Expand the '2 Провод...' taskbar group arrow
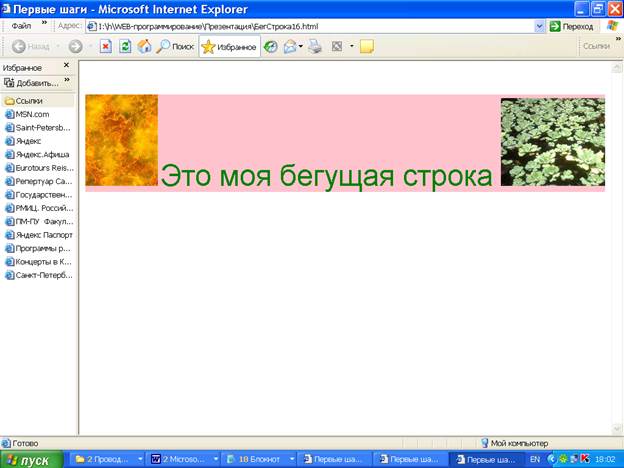 [x=140, y=459]
